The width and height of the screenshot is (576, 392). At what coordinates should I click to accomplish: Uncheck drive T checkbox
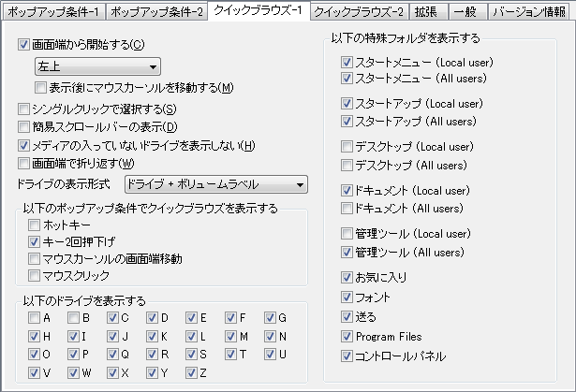tap(230, 355)
